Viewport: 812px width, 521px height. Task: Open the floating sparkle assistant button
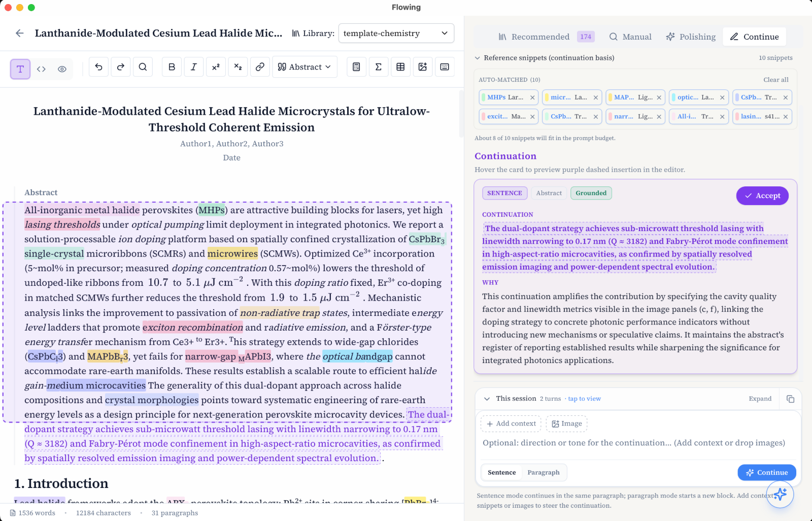780,494
